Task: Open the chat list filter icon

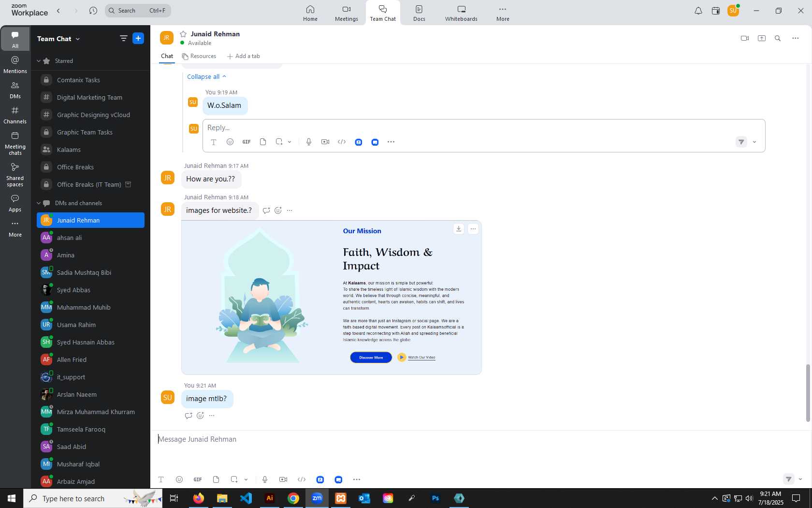Action: tap(123, 38)
